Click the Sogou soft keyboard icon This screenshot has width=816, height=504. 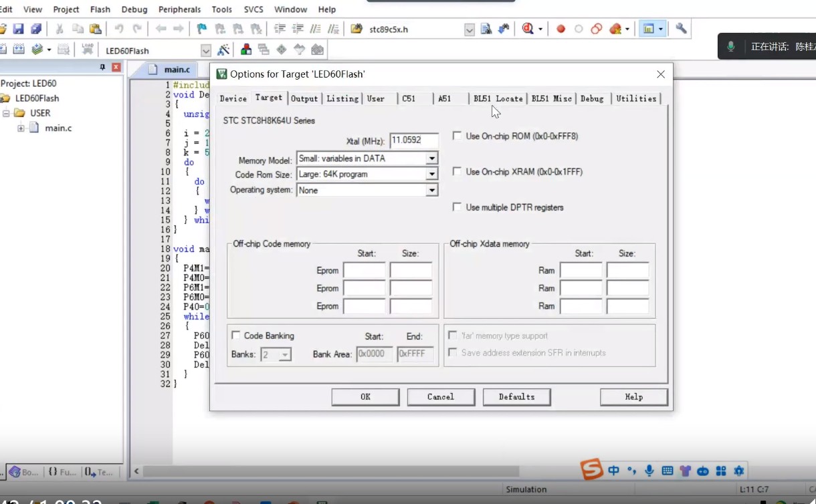point(667,471)
